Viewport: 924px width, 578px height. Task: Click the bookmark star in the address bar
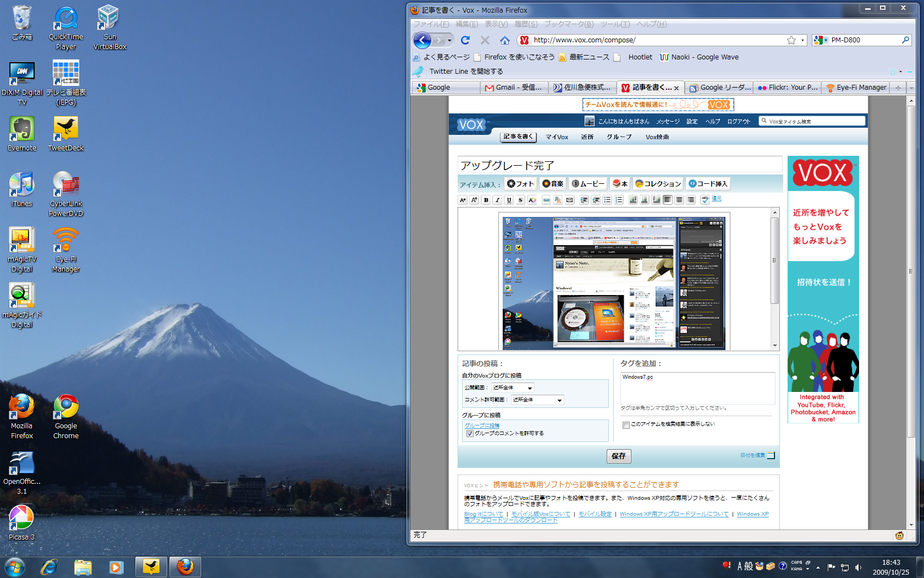(x=791, y=40)
